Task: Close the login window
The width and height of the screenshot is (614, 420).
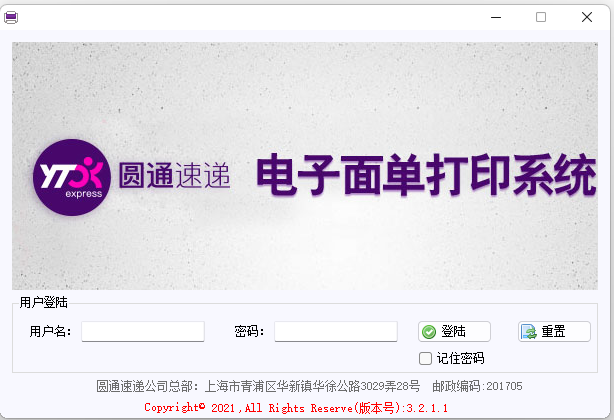Action: tap(587, 17)
